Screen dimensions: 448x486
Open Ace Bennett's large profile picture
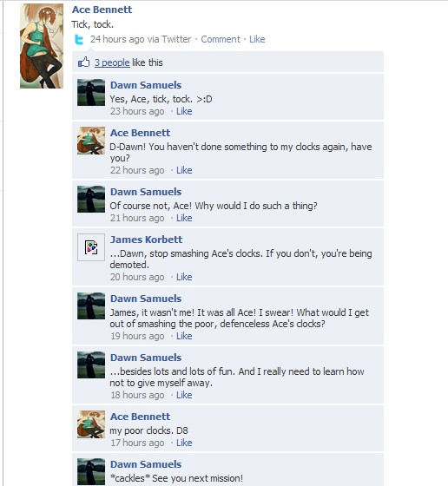coord(42,46)
